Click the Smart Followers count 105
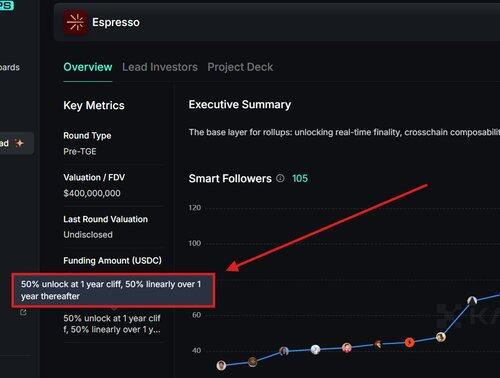The width and height of the screenshot is (500, 378). (x=300, y=178)
